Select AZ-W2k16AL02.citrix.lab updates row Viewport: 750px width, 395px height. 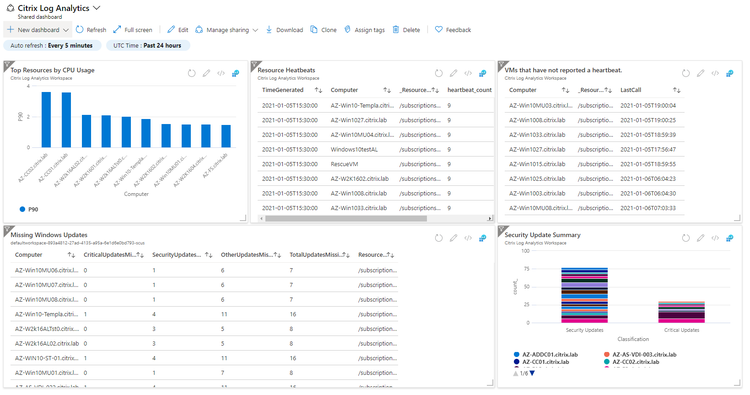204,343
